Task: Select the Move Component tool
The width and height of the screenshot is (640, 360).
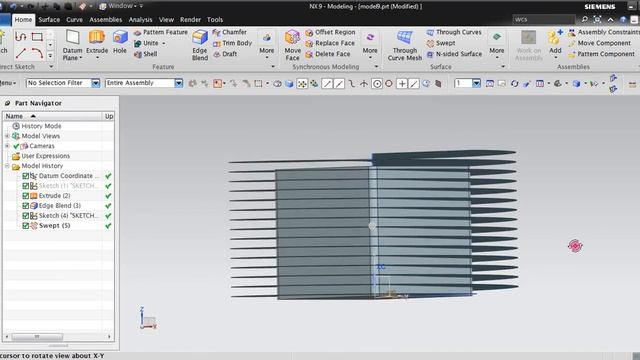Action: pos(600,43)
